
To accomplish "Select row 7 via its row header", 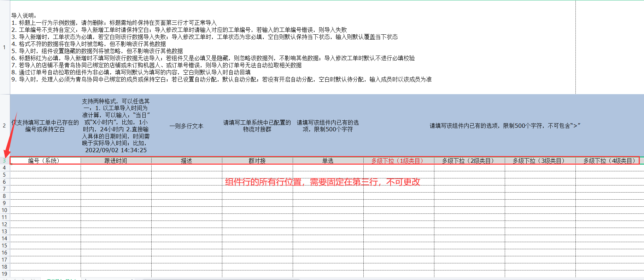I will tap(5, 189).
